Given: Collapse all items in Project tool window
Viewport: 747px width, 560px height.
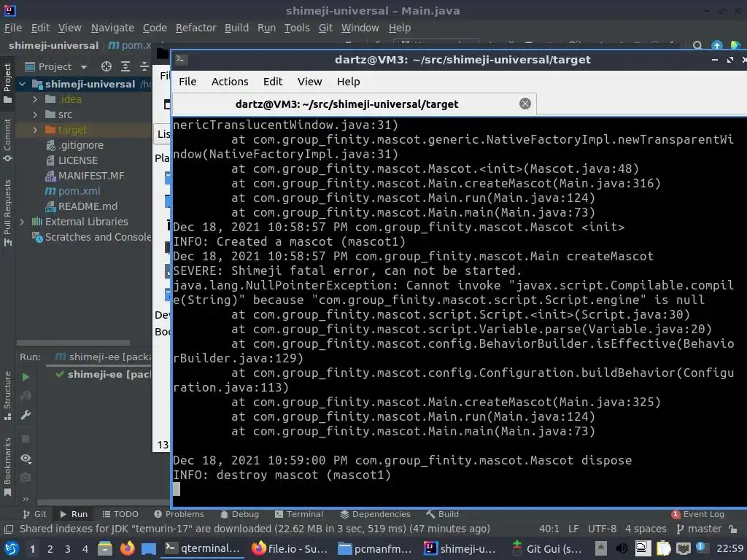Looking at the screenshot, I should click(x=144, y=66).
